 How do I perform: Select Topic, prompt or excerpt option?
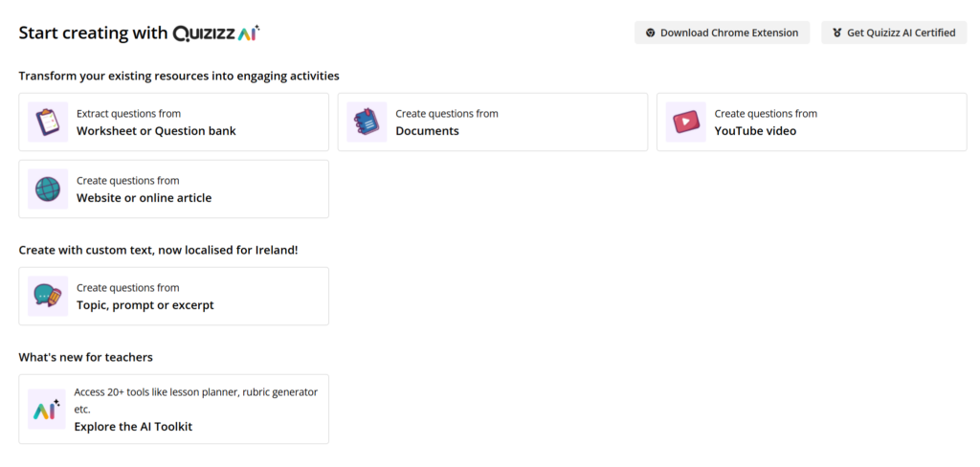pyautogui.click(x=145, y=305)
